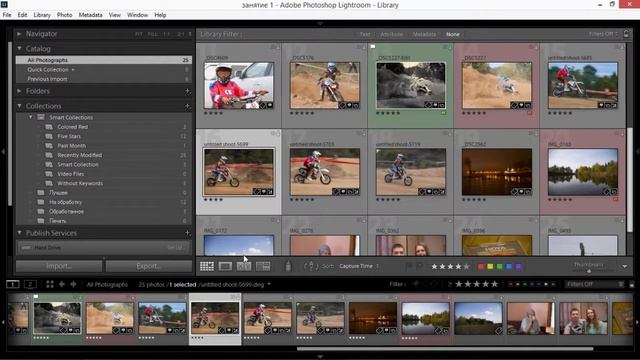Open the Library menu
Image resolution: width=640 pixels, height=360 pixels.
click(42, 15)
